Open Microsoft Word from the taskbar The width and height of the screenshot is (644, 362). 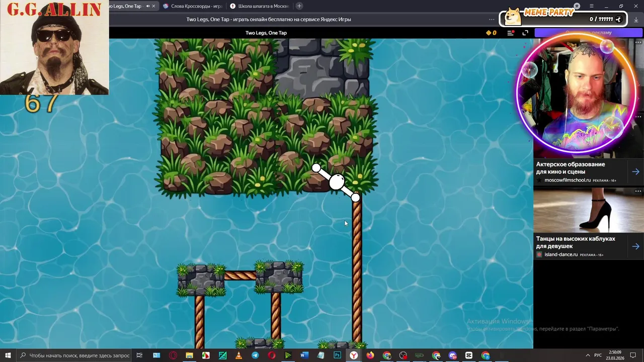304,355
